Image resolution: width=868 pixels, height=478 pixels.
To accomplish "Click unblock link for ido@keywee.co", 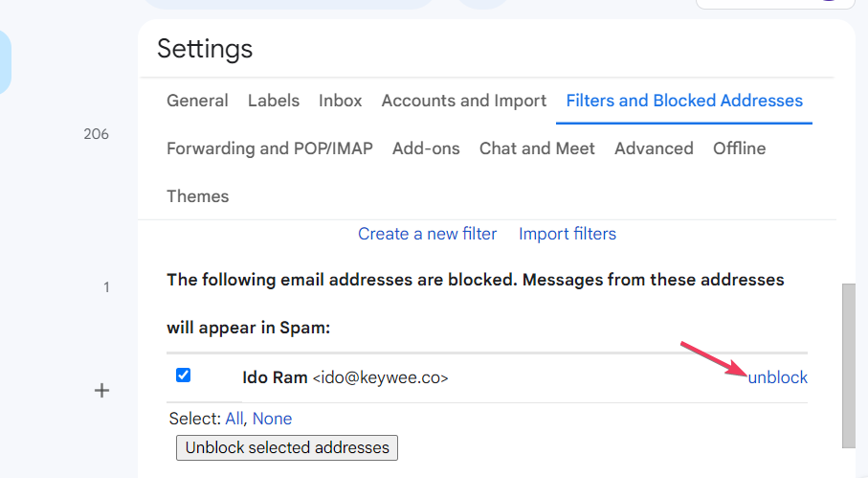I will click(x=778, y=377).
